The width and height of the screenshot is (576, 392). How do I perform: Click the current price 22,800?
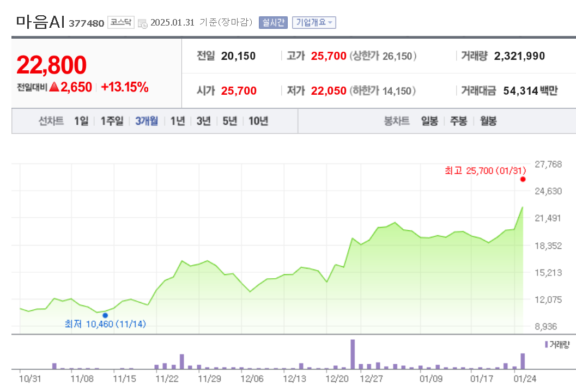pyautogui.click(x=51, y=65)
